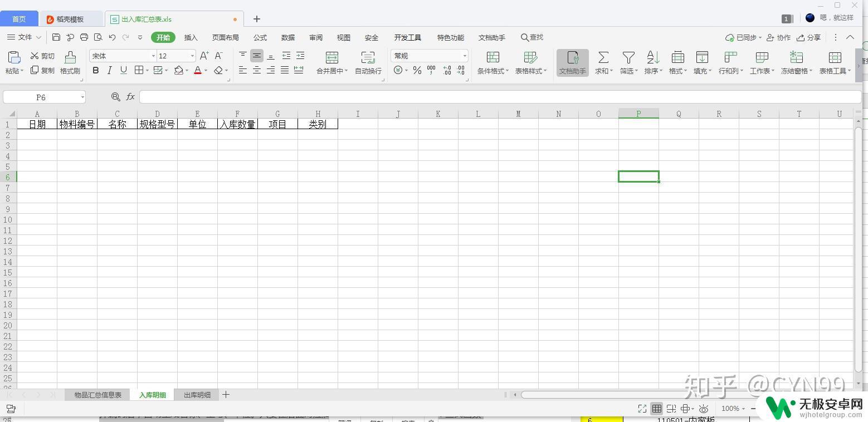868x422 pixels.
Task: Click the Save icon in quick access toolbar
Action: 56,37
